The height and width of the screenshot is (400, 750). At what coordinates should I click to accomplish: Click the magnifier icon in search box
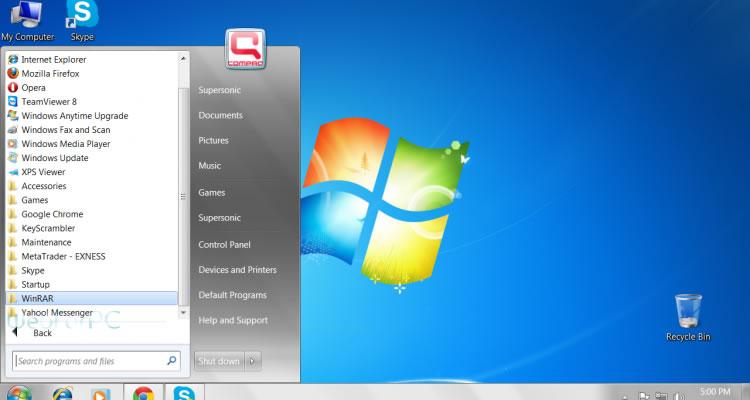pos(172,361)
